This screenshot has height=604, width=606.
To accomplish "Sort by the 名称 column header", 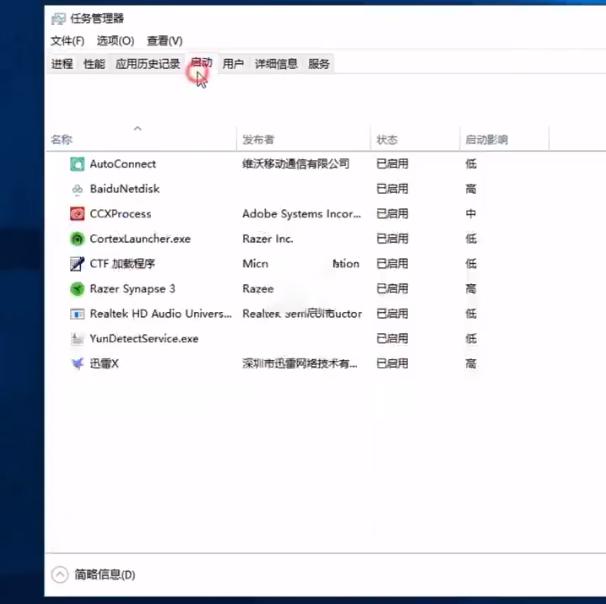I will pos(62,140).
